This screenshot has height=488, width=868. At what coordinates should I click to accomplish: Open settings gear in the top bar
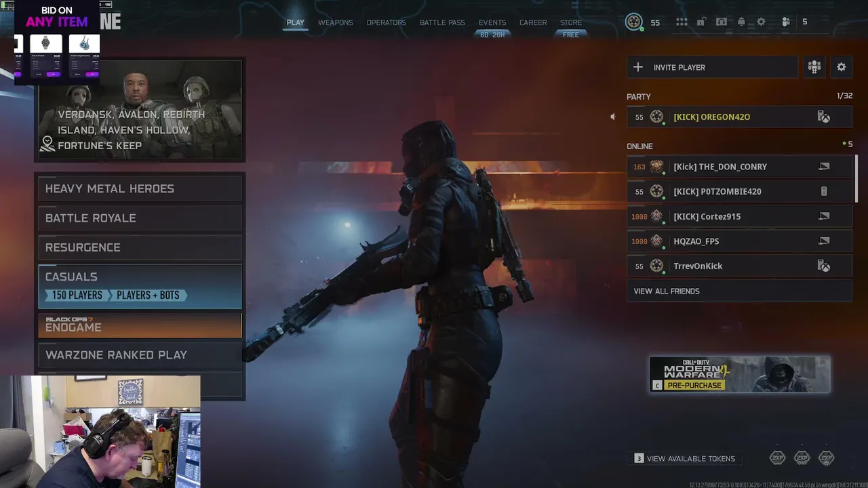pos(761,22)
